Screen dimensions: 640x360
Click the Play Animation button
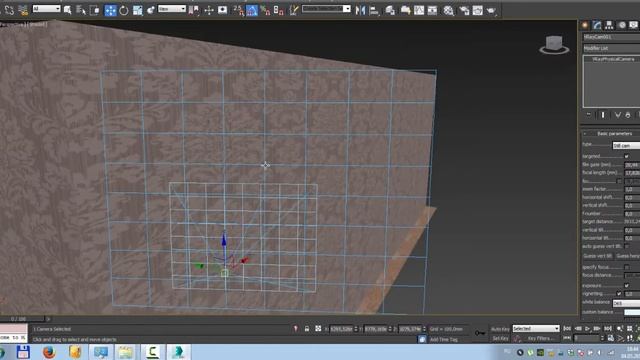pyautogui.click(x=588, y=329)
